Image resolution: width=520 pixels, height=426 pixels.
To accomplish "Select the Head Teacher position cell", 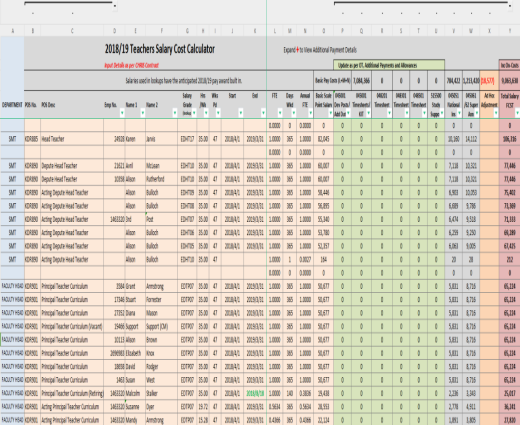I will click(72, 139).
